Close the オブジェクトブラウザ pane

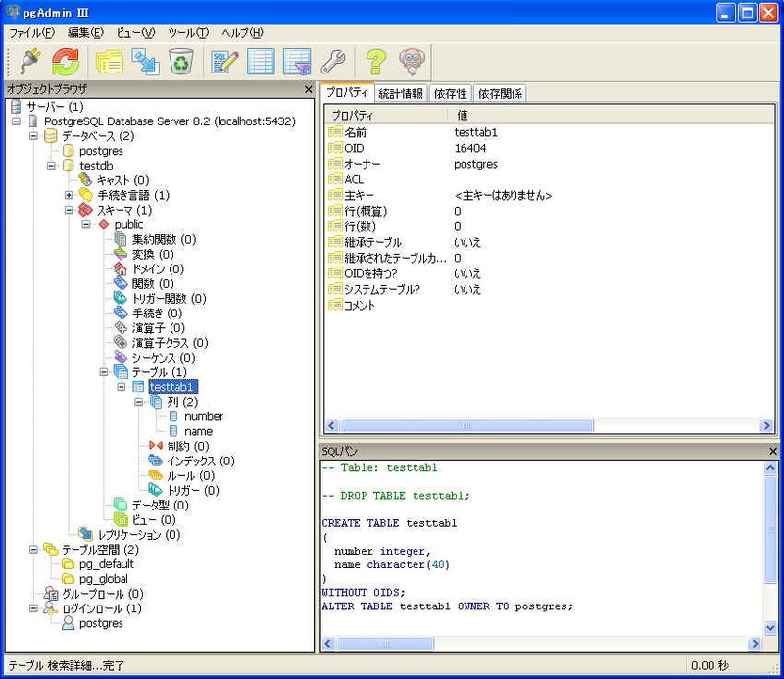tap(308, 89)
